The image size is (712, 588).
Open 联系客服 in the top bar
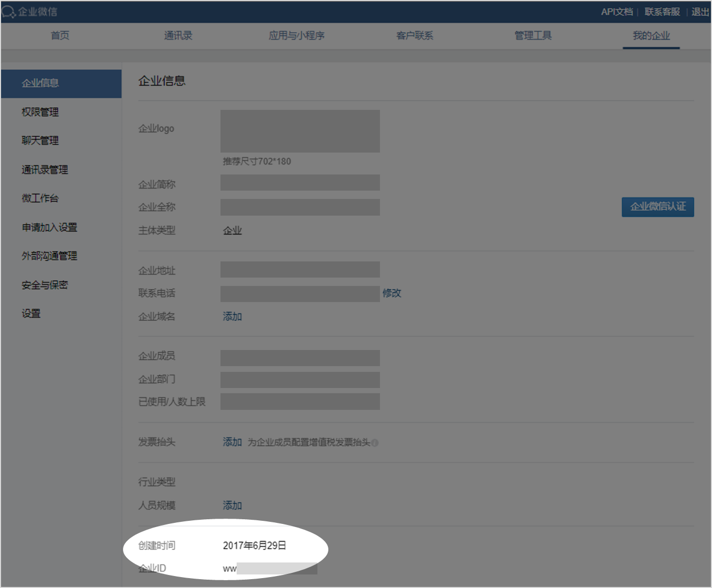coord(662,11)
